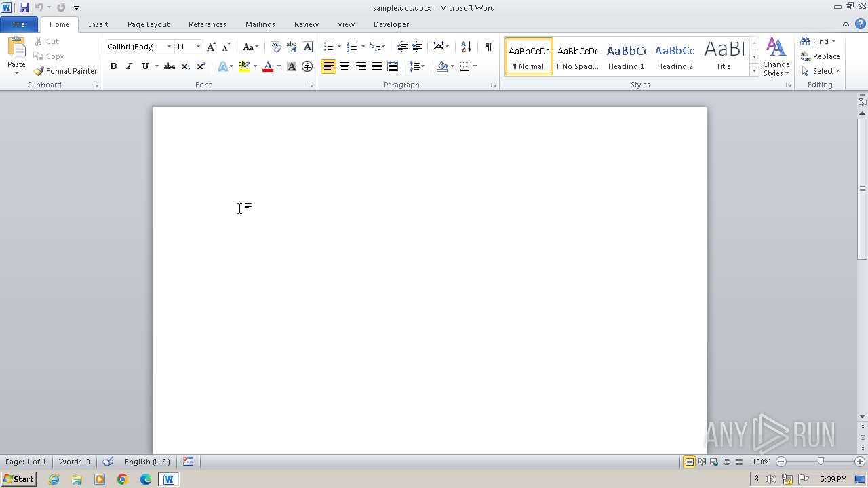Click the Distributed alignment icon
Viewport: 868px width, 488px height.
(x=392, y=66)
